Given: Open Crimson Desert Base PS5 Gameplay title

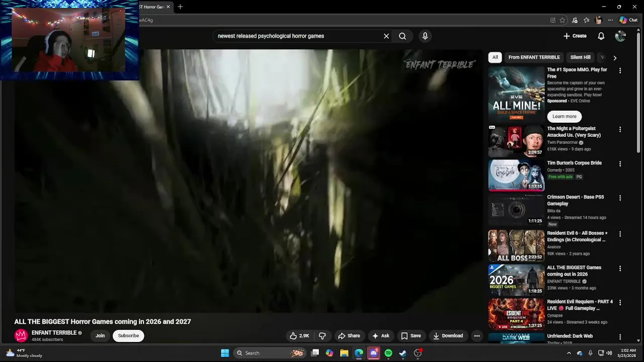Looking at the screenshot, I should click(575, 200).
